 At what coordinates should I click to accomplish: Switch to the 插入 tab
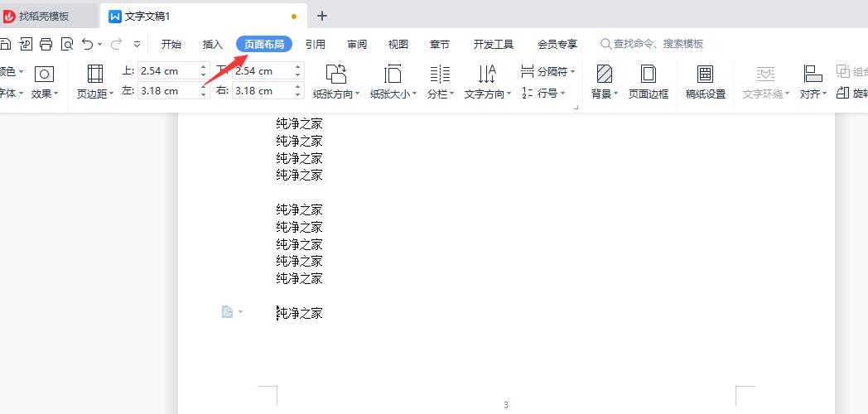(213, 44)
